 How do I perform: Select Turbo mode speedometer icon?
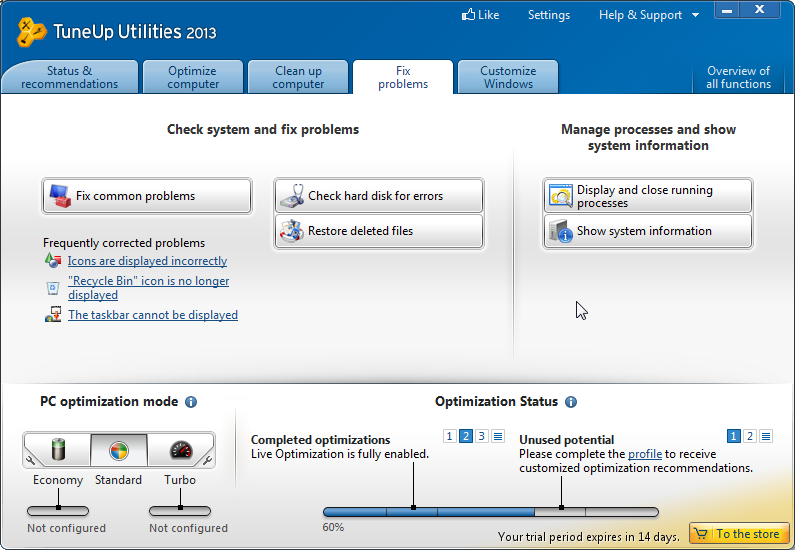point(181,450)
